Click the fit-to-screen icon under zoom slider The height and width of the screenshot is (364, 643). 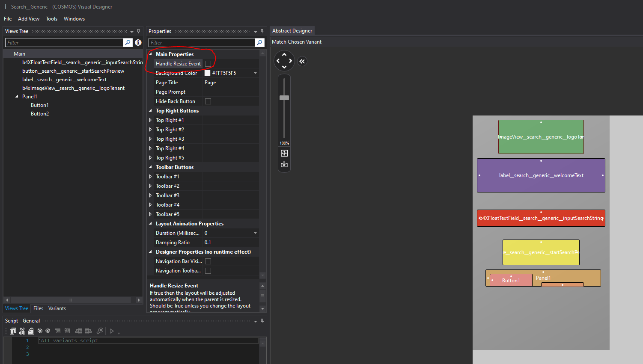point(284,153)
